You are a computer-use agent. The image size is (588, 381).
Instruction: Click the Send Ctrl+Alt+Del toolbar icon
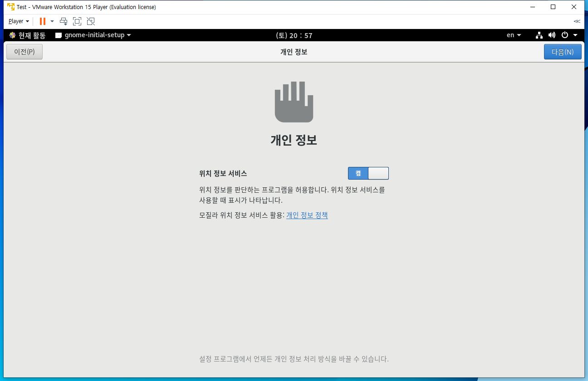64,21
